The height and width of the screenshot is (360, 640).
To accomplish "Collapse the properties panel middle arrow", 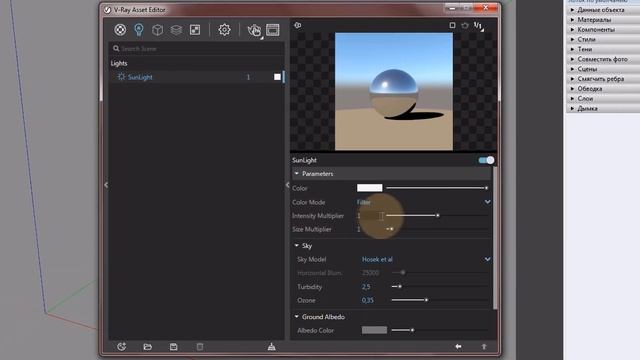I will (x=287, y=185).
